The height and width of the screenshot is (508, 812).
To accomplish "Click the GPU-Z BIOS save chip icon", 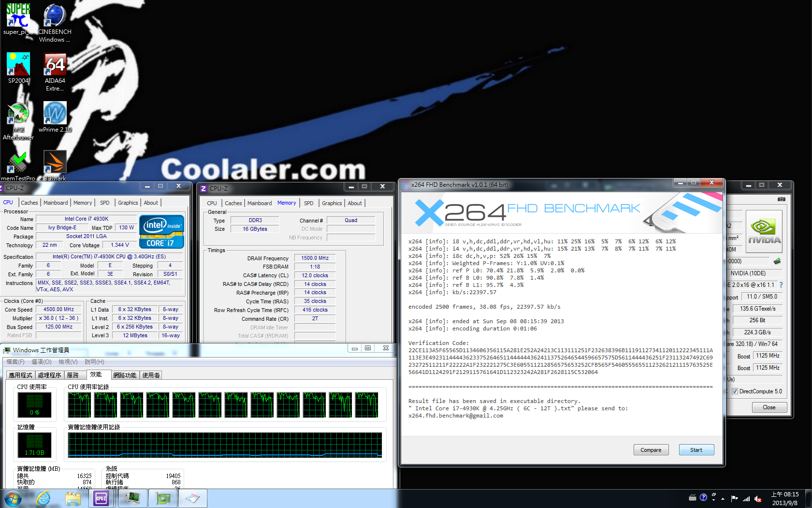I will (777, 261).
